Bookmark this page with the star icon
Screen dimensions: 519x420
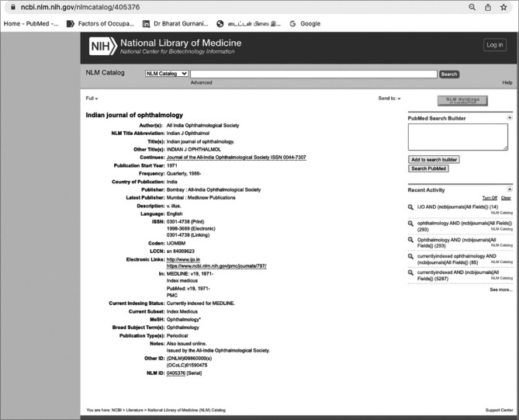(x=504, y=7)
